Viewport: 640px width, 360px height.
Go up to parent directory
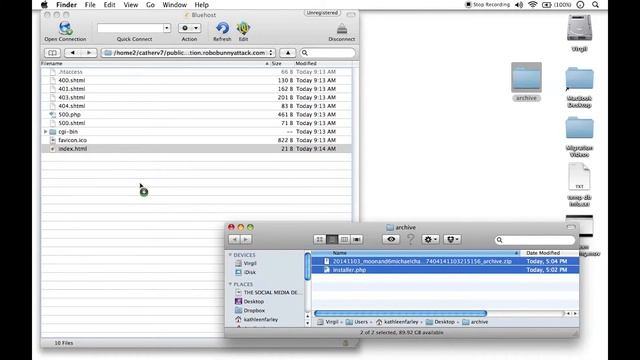288,53
